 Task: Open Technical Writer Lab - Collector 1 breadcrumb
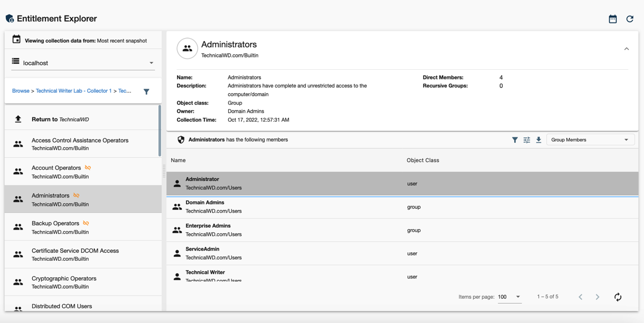coord(74,91)
